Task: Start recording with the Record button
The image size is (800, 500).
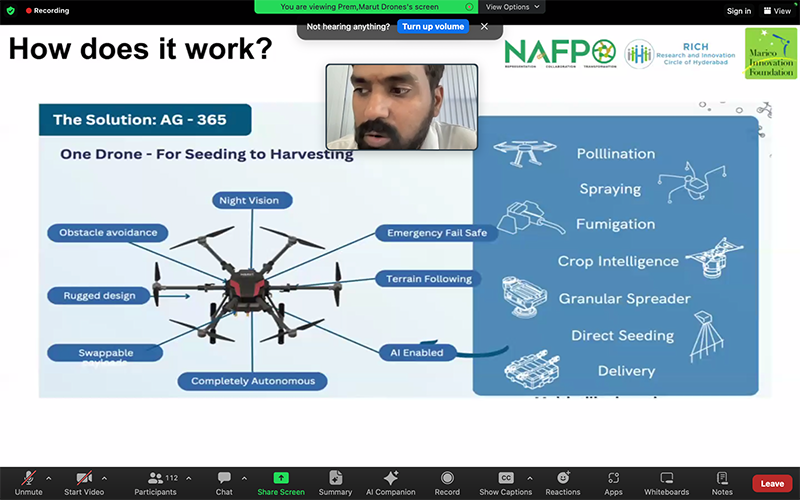Action: click(447, 482)
